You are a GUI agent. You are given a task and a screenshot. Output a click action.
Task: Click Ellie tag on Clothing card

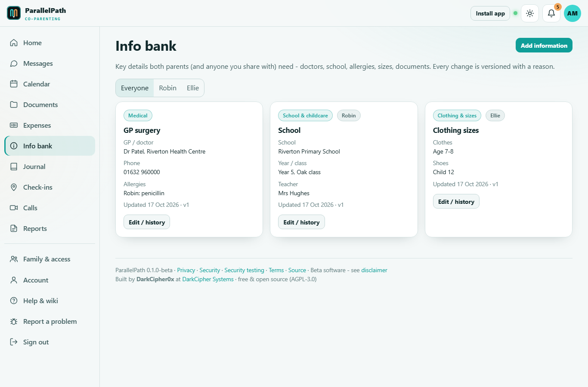(495, 115)
